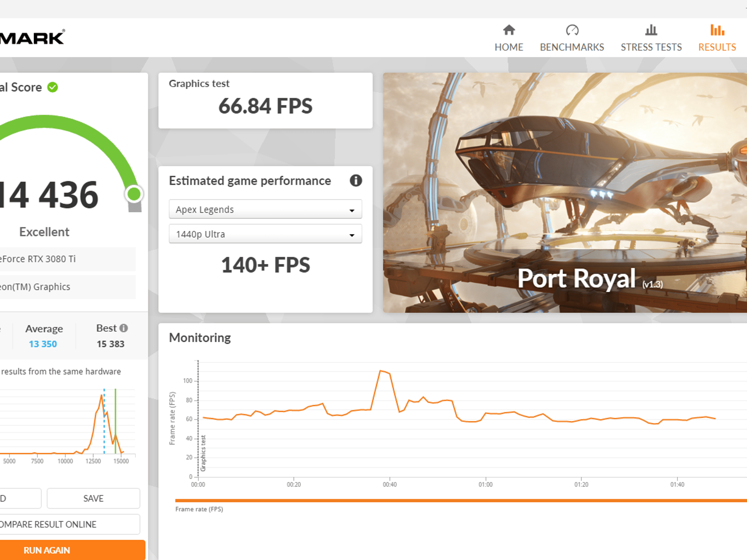Click the orange frame rate legend bar
747x560 pixels.
tap(461, 501)
